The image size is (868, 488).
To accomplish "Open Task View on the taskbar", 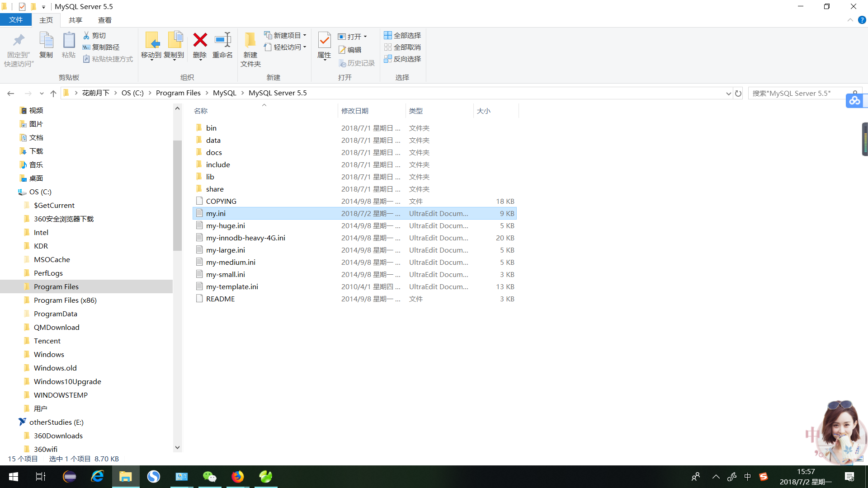I will 41,477.
